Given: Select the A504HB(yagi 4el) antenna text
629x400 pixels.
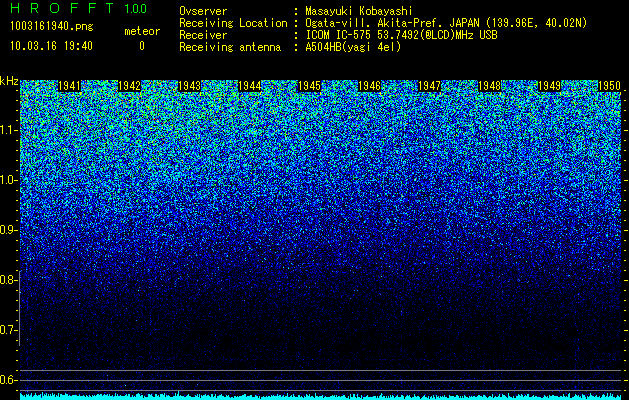Looking at the screenshot, I should (353, 47).
